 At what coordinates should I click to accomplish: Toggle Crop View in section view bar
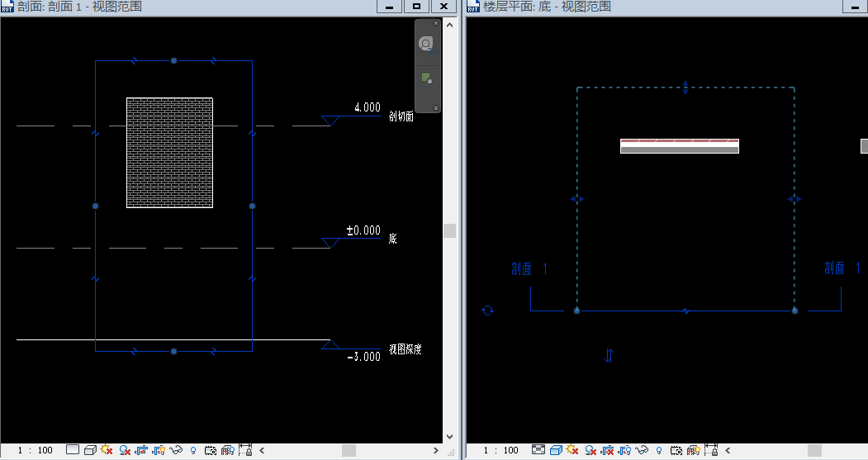tap(142, 450)
